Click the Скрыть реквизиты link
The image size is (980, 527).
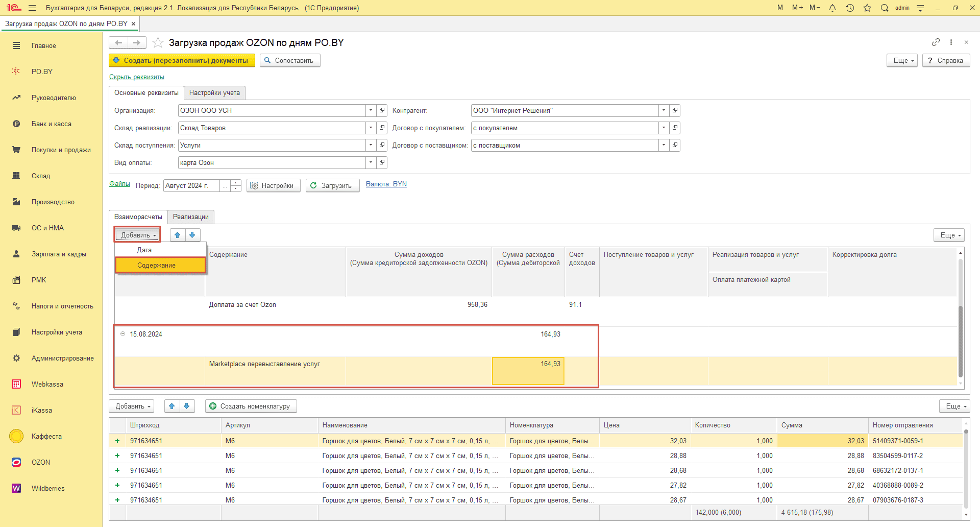click(137, 77)
